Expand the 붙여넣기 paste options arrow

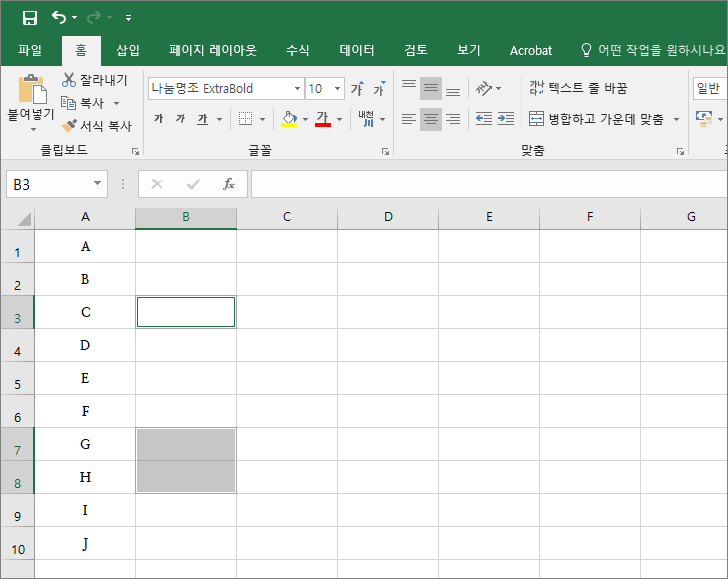point(33,130)
